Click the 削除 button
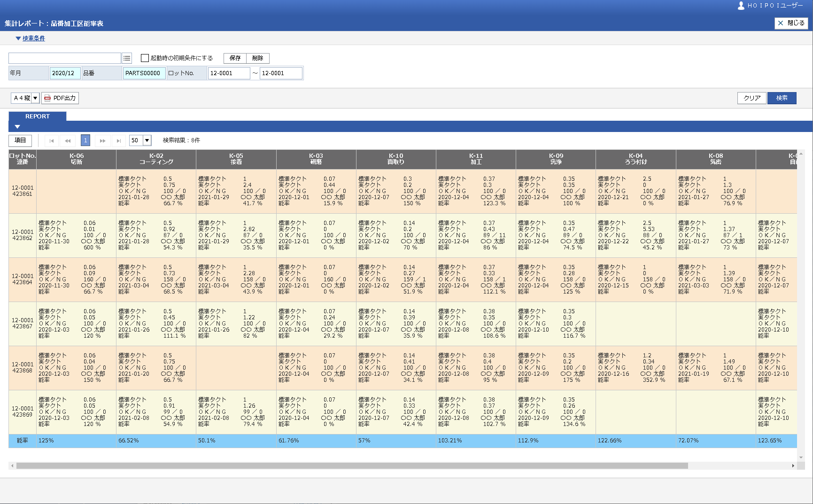Viewport: 813px width, 504px height. click(x=258, y=58)
